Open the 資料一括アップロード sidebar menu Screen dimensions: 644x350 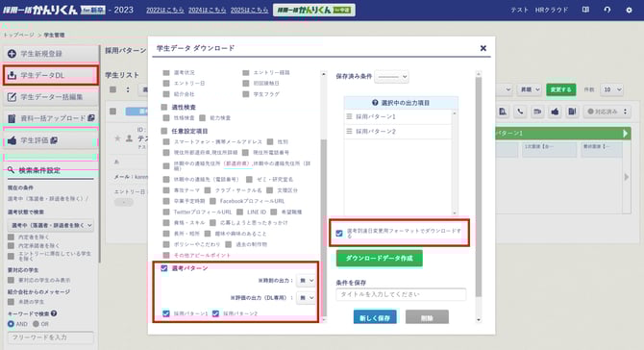pyautogui.click(x=51, y=118)
